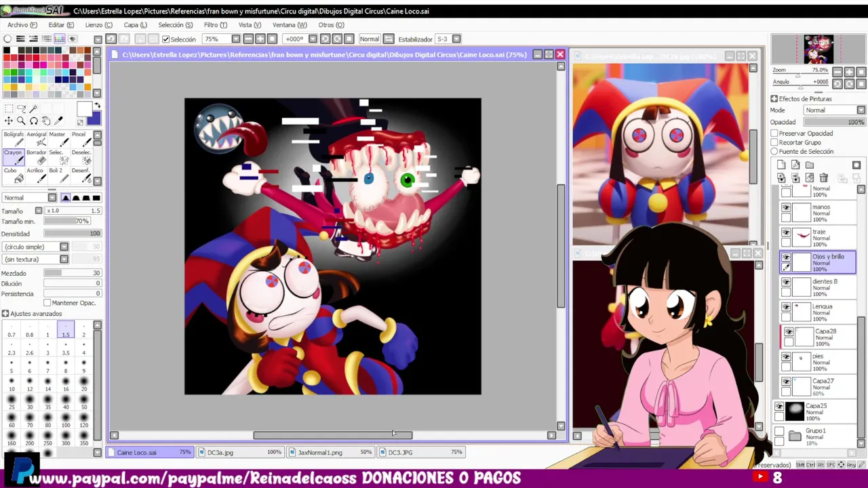
Task: Hide the manos layer
Action: point(786,208)
